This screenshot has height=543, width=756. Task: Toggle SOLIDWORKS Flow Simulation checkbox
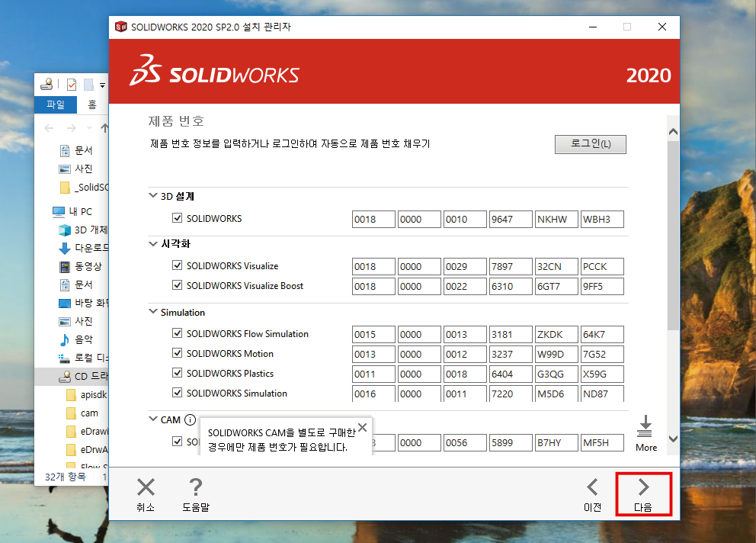coord(177,333)
